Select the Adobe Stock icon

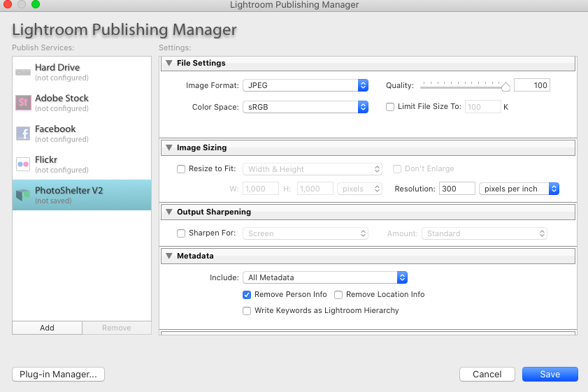click(23, 103)
